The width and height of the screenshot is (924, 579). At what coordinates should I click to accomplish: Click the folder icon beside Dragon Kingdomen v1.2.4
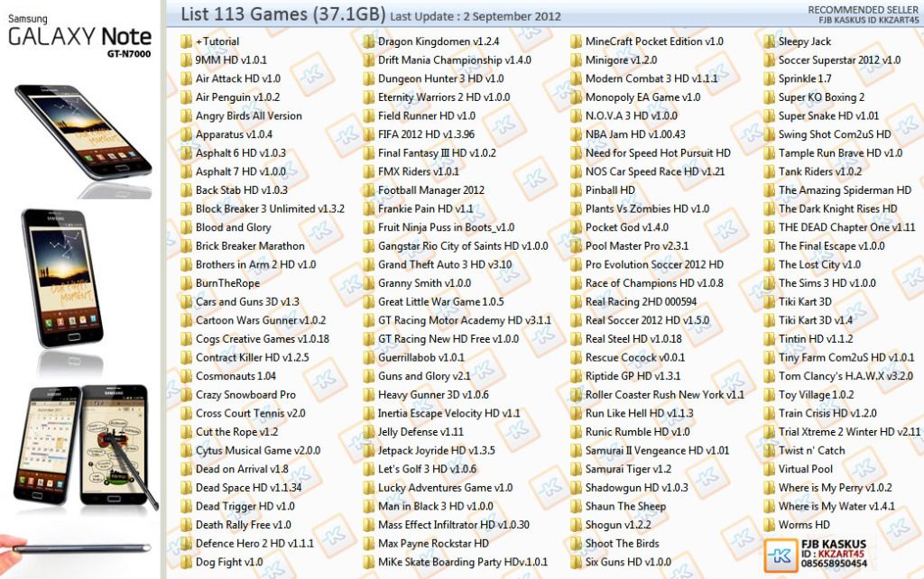click(x=369, y=41)
